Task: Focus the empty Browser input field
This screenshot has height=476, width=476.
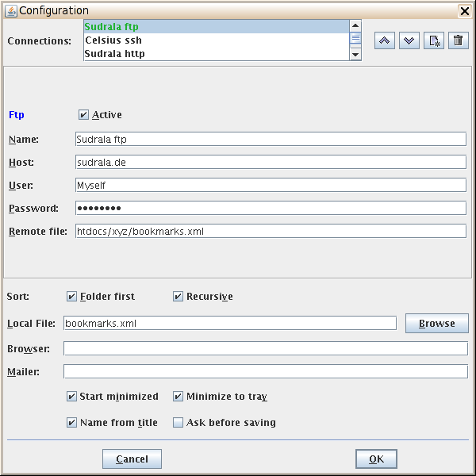Action: coord(265,349)
